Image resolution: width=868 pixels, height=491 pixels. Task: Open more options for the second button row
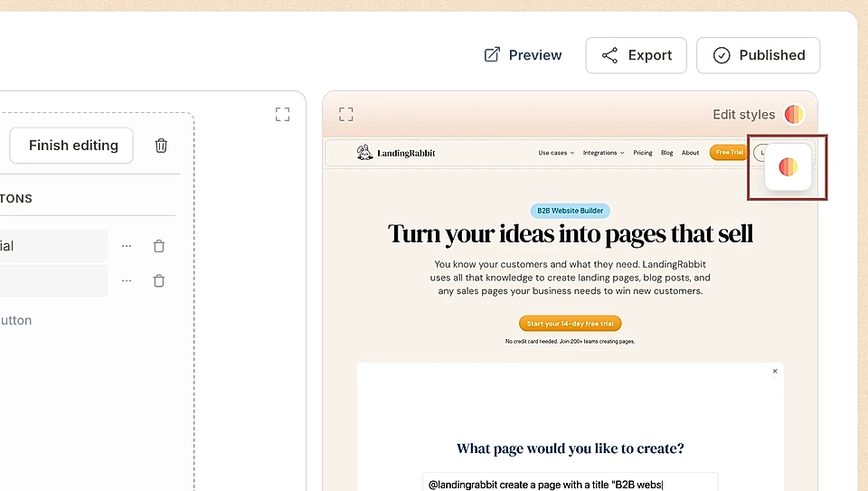pyautogui.click(x=127, y=280)
